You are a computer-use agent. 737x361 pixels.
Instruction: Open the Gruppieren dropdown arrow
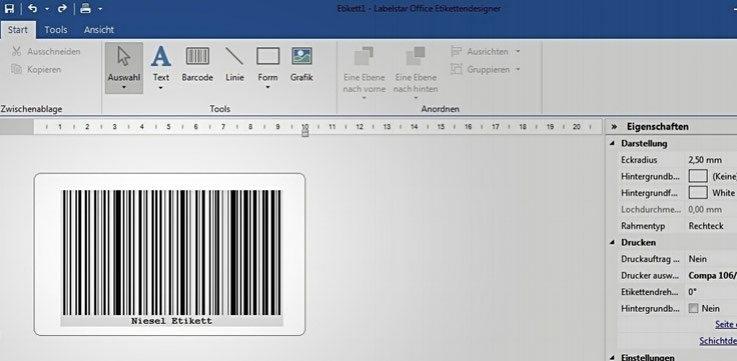518,70
